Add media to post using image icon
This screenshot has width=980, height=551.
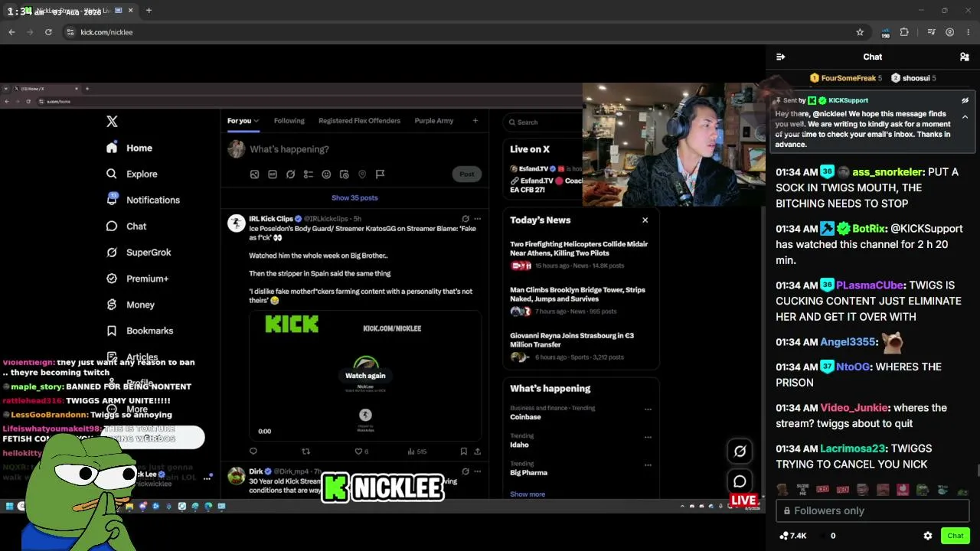(254, 174)
